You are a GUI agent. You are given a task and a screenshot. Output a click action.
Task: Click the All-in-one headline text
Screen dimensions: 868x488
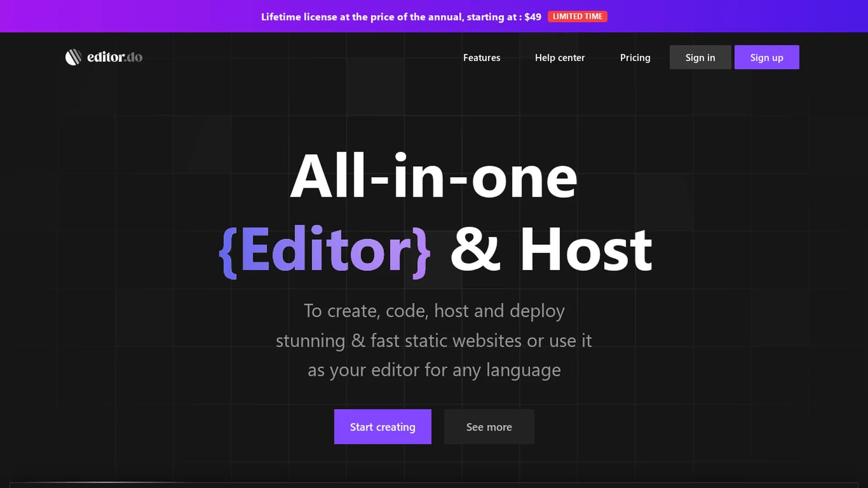pos(434,176)
